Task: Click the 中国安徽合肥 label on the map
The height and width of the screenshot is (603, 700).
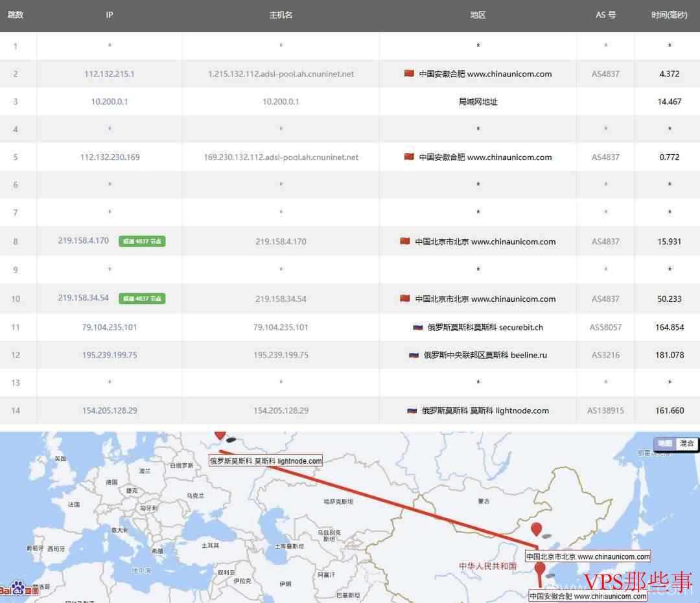Action: 588,597
